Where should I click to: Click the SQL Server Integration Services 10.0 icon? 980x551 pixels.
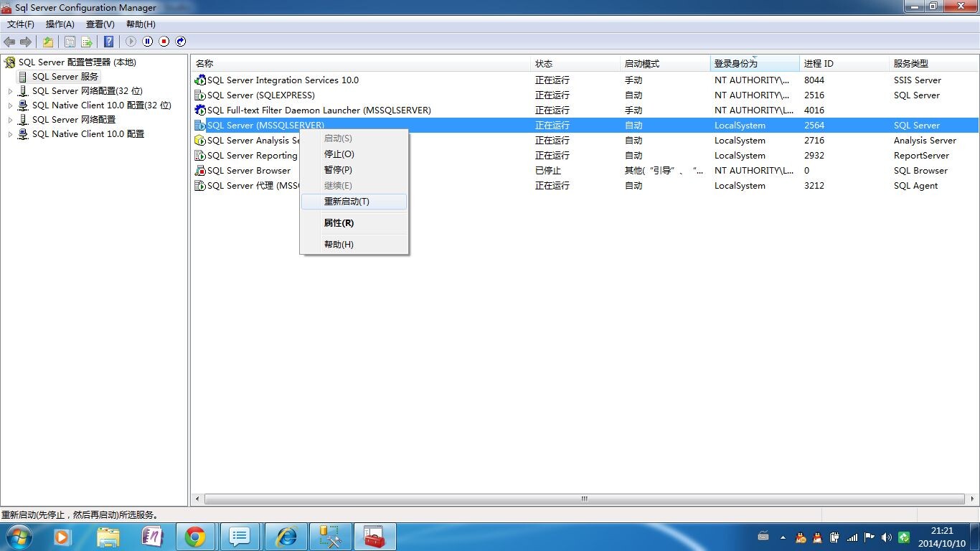[x=200, y=80]
